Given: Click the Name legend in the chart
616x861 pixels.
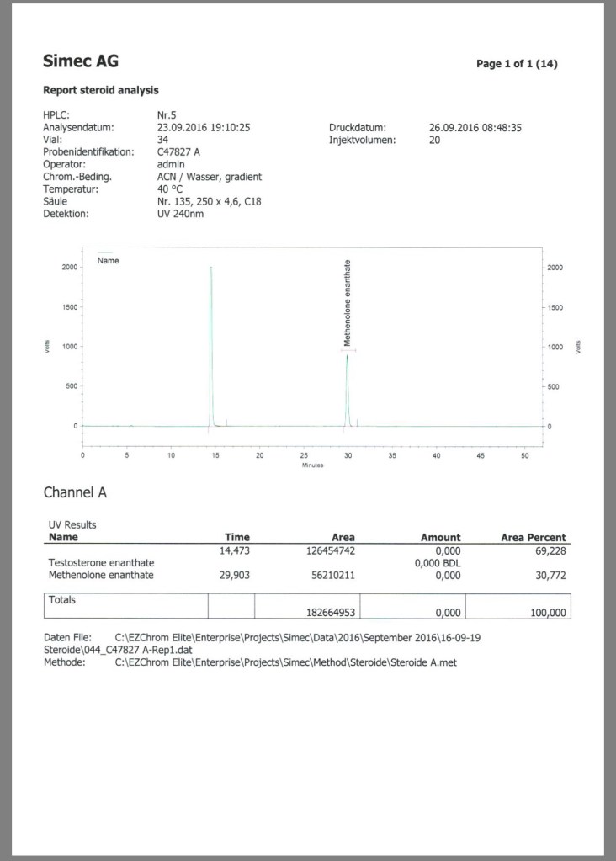Looking at the screenshot, I should [109, 260].
